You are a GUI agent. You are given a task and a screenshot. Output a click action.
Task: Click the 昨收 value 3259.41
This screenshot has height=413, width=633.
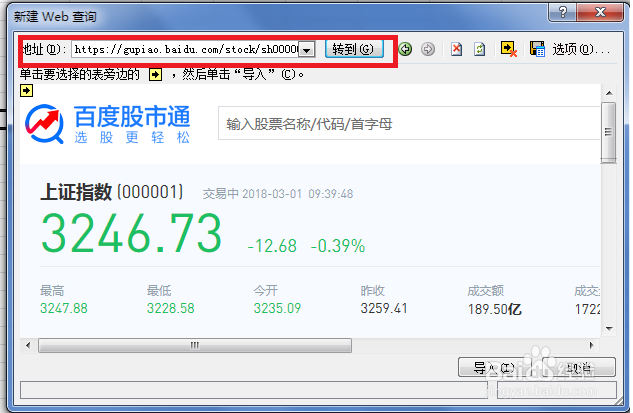[x=384, y=308]
